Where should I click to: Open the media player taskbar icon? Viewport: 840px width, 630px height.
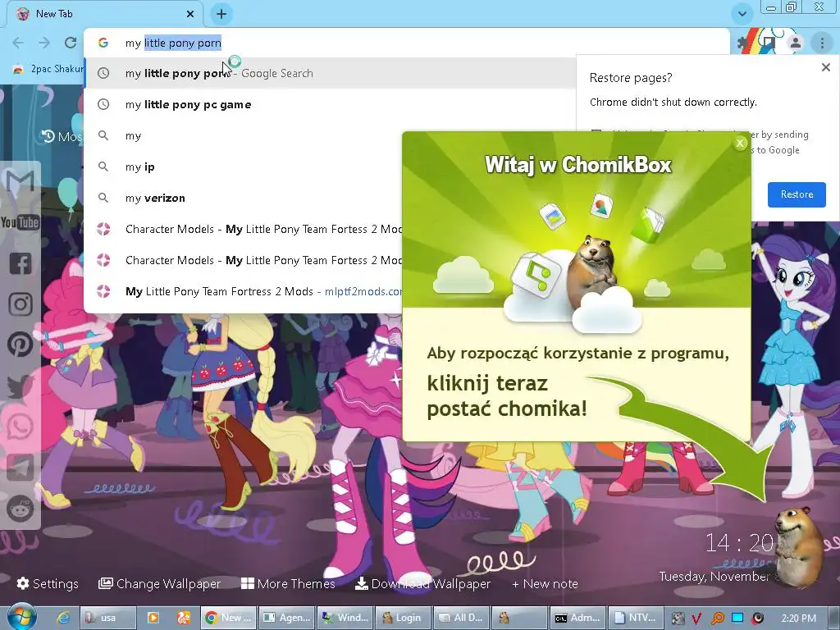pos(153,618)
